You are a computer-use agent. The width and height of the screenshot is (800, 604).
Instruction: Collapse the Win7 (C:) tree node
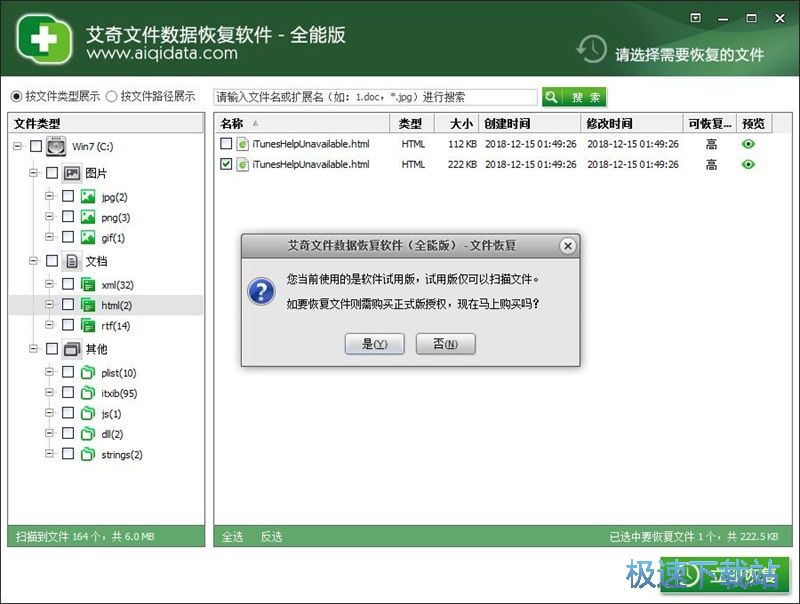click(17, 146)
